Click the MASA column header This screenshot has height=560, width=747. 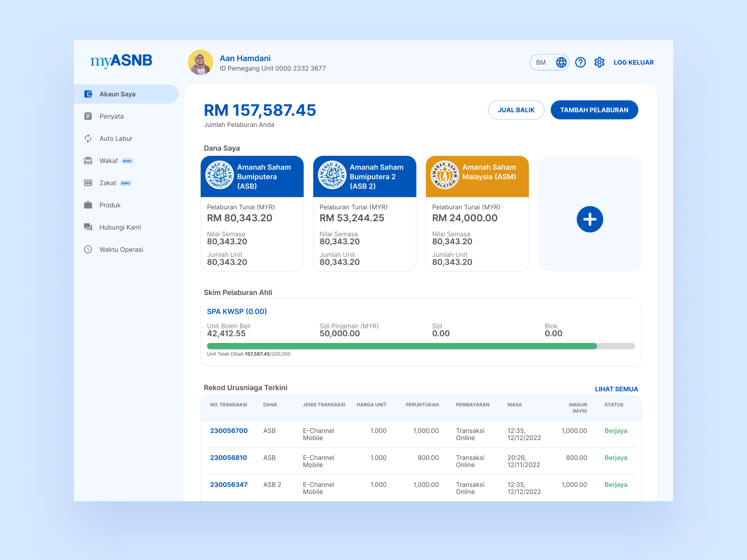[514, 405]
